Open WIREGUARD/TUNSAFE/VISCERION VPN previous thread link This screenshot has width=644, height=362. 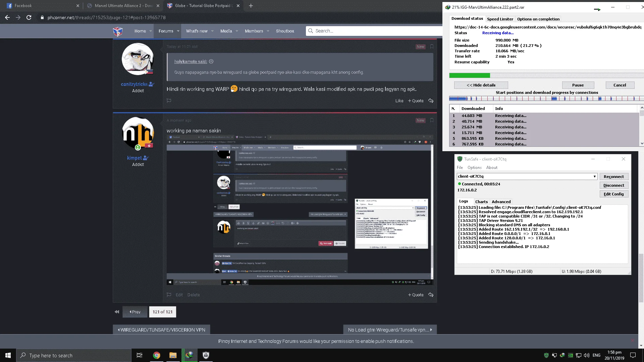pos(161,330)
